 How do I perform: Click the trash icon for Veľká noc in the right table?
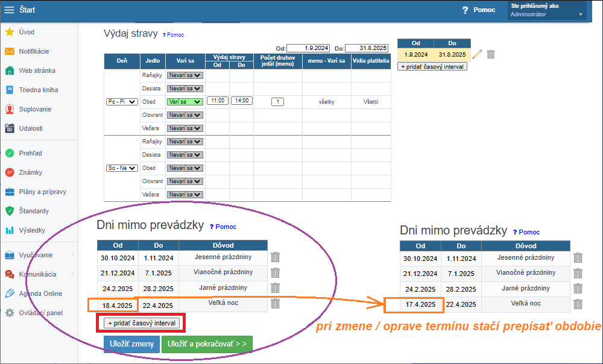pyautogui.click(x=578, y=304)
